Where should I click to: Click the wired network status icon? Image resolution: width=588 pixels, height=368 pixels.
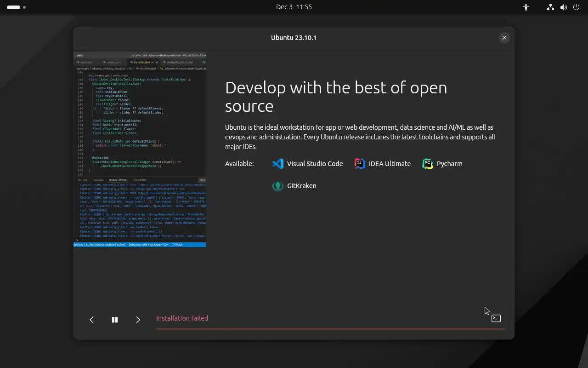click(x=550, y=7)
